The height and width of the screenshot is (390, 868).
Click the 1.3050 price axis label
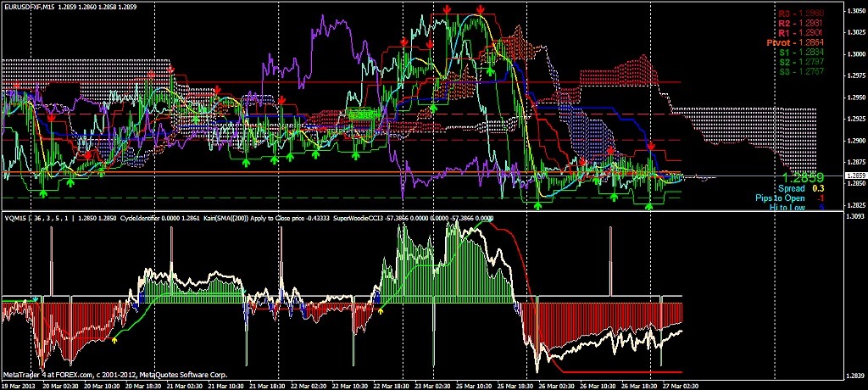854,11
